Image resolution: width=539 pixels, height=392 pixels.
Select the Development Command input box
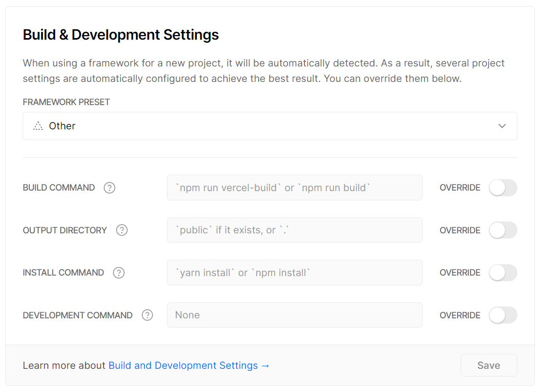tap(294, 315)
